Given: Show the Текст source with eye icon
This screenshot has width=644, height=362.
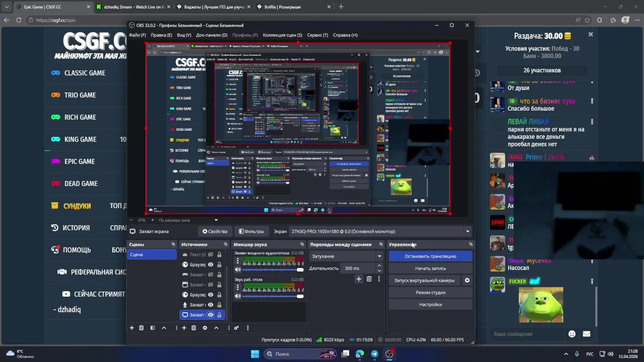Looking at the screenshot, I should coord(211,254).
